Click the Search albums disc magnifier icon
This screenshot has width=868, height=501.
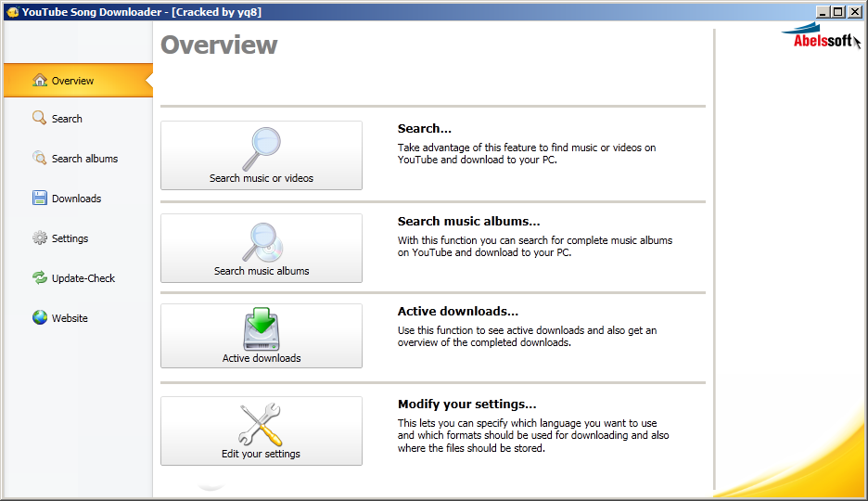click(x=39, y=159)
